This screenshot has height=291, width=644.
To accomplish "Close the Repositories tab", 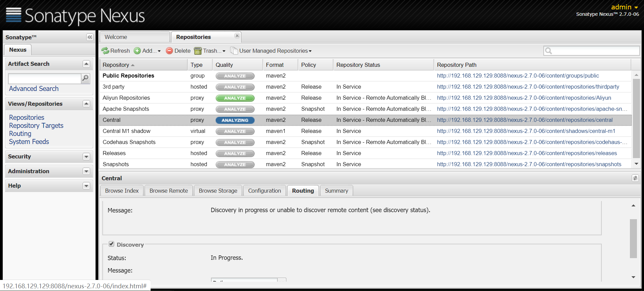I will (237, 36).
